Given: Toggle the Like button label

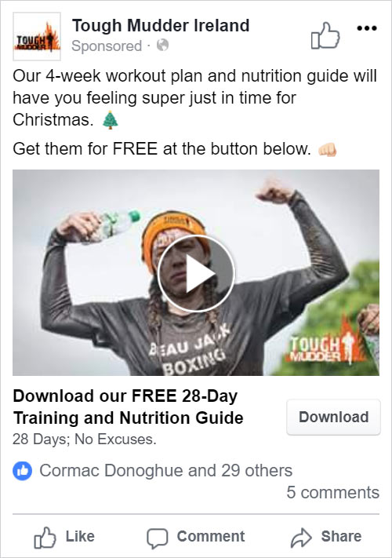Looking at the screenshot, I should pyautogui.click(x=80, y=536).
